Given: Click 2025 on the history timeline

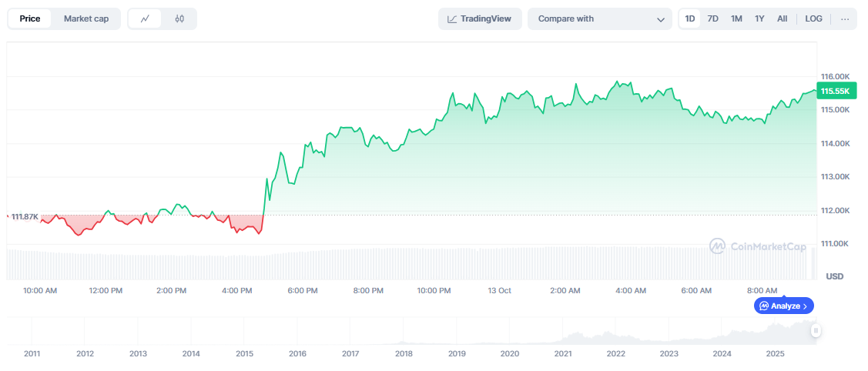Looking at the screenshot, I should (x=776, y=353).
